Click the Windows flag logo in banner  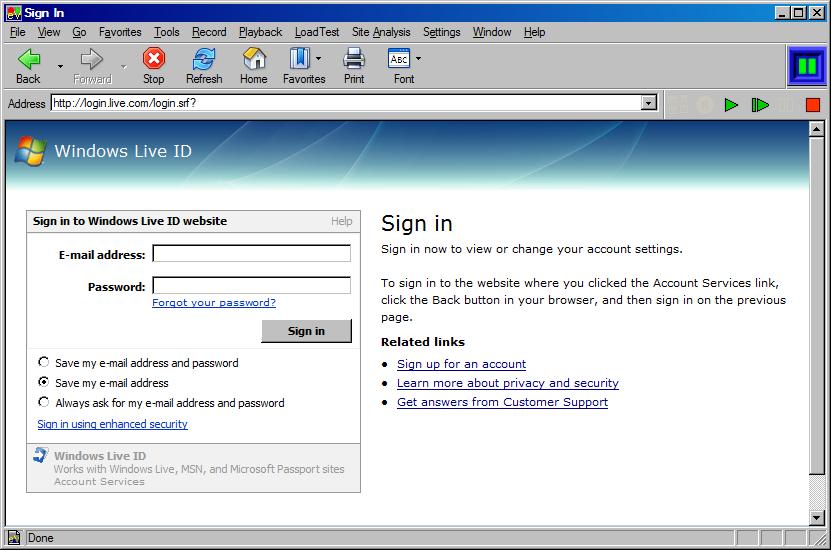[30, 151]
